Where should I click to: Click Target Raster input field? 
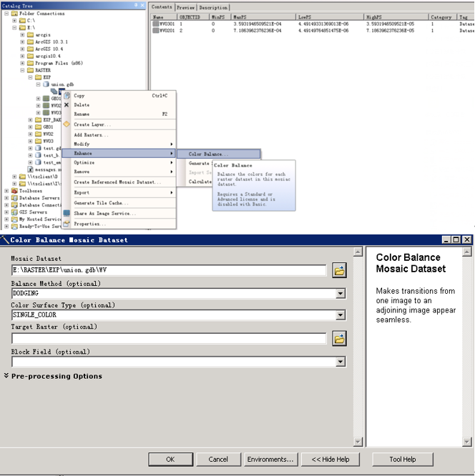[169, 338]
